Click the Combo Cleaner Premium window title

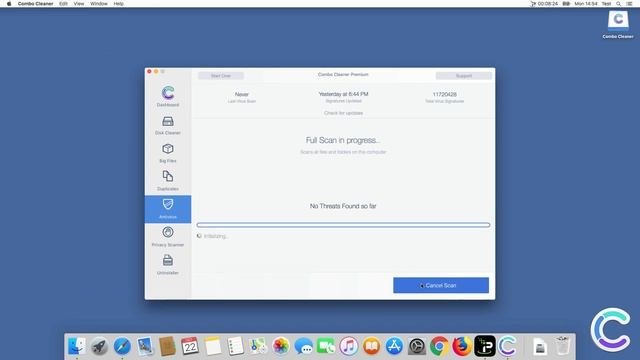pyautogui.click(x=343, y=75)
